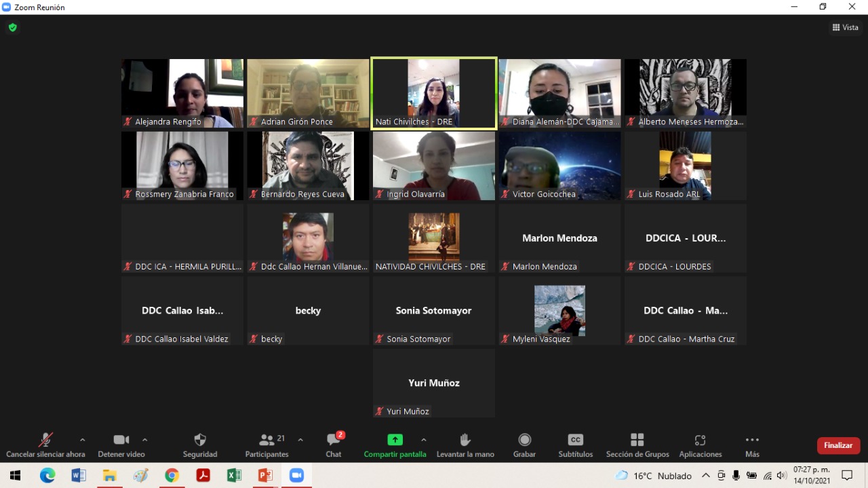Select the becky participant tile
Screen dimensions: 868x488
pos(308,311)
